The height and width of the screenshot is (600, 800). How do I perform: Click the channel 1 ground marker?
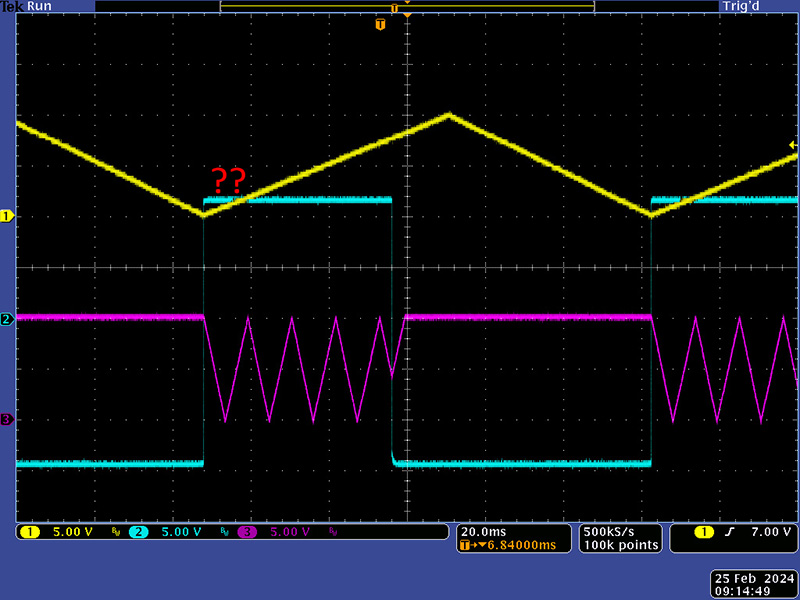(x=6, y=216)
